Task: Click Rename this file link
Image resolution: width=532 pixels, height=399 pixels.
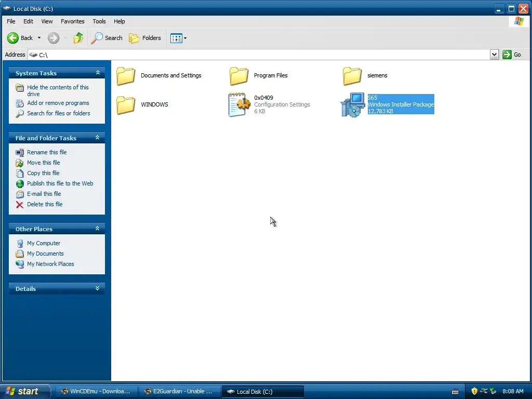Action: [x=47, y=152]
